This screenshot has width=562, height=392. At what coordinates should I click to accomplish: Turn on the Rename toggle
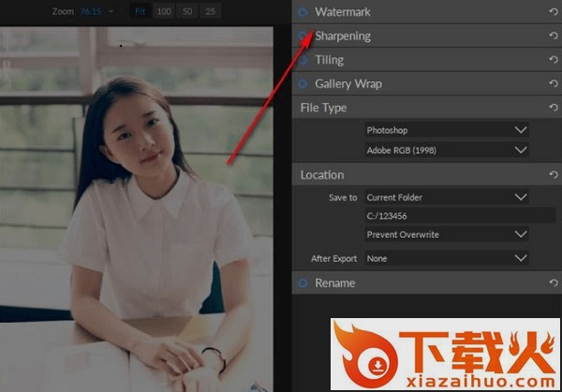(x=303, y=283)
